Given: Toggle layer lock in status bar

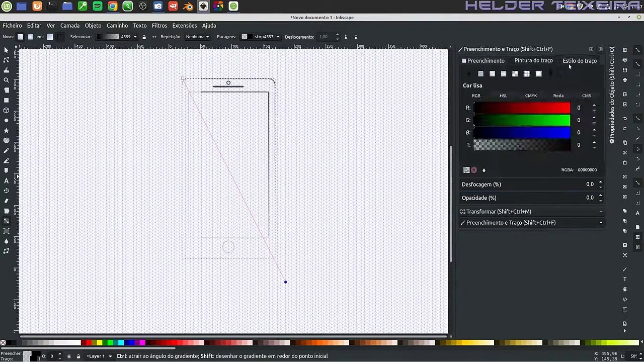Looking at the screenshot, I should (78, 356).
